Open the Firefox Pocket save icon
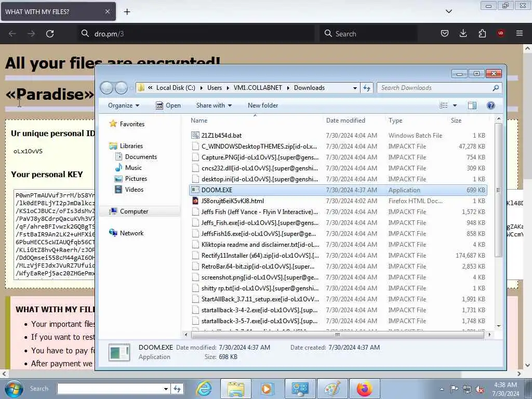532x399 pixels. click(445, 33)
